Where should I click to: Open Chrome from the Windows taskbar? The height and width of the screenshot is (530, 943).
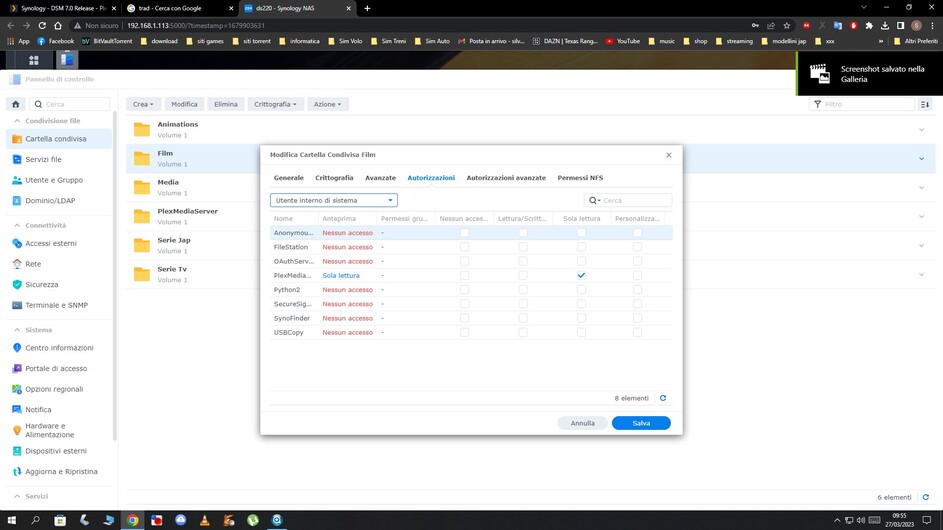(132, 520)
